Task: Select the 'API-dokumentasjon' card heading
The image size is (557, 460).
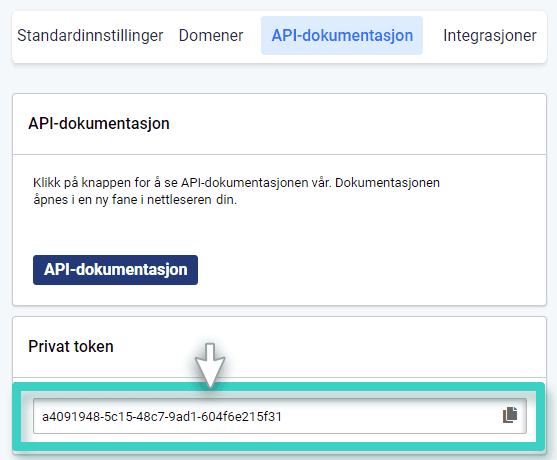Action: [99, 124]
